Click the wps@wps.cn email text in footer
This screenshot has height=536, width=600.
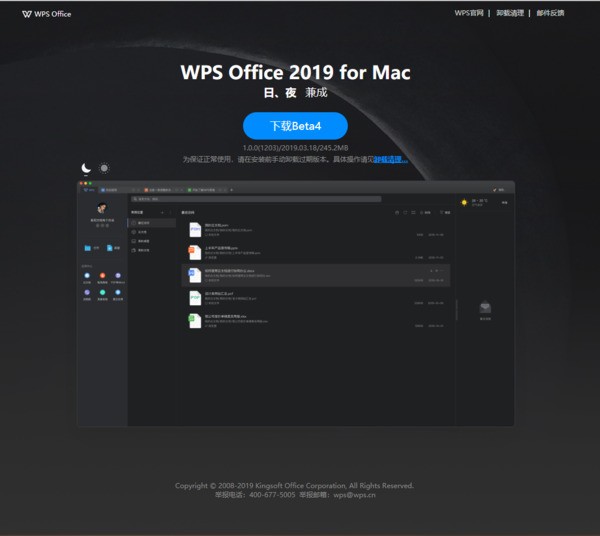pos(354,495)
